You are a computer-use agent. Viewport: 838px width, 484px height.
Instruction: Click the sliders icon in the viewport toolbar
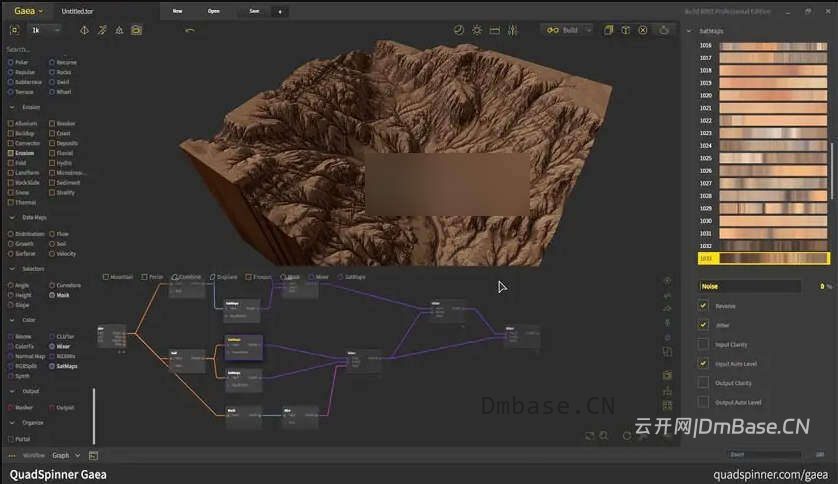513,30
